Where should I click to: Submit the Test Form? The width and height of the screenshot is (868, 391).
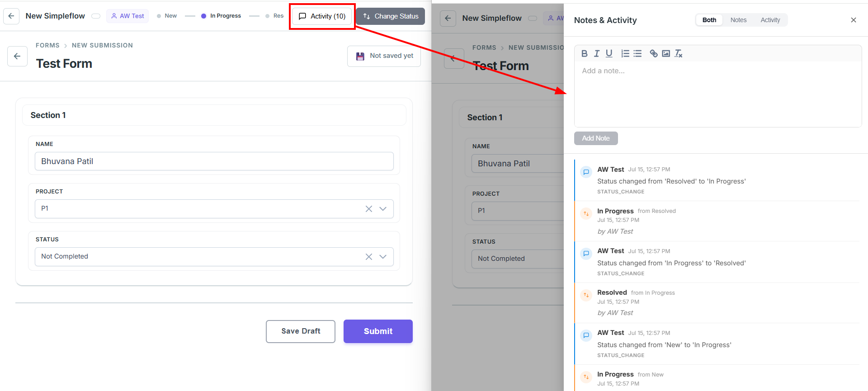378,331
